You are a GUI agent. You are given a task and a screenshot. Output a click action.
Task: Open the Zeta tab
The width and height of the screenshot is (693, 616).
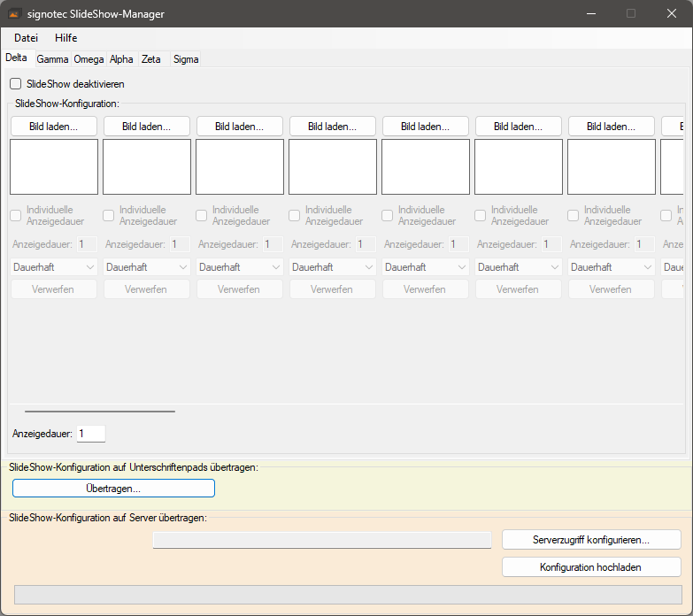151,59
